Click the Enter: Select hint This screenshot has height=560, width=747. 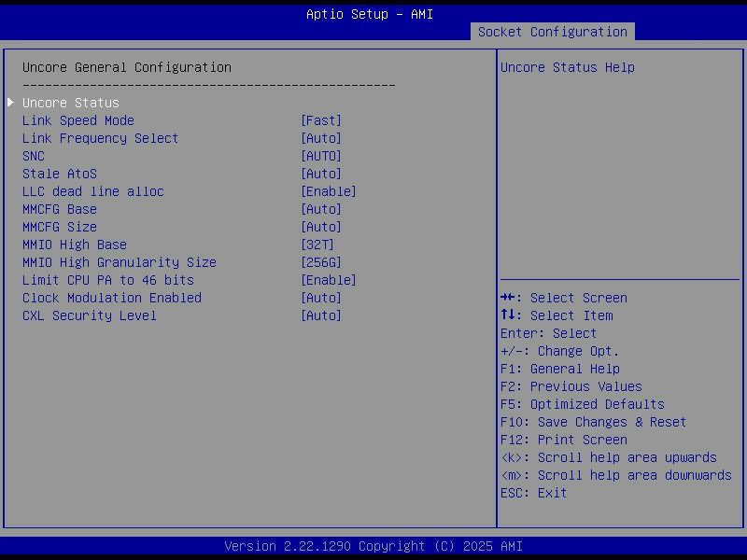coord(548,333)
